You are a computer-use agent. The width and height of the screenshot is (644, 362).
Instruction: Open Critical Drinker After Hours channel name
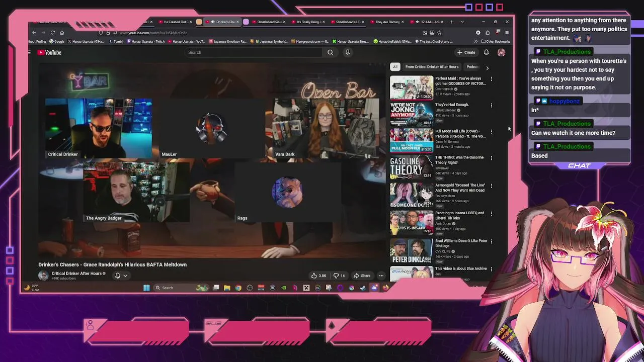(77, 274)
